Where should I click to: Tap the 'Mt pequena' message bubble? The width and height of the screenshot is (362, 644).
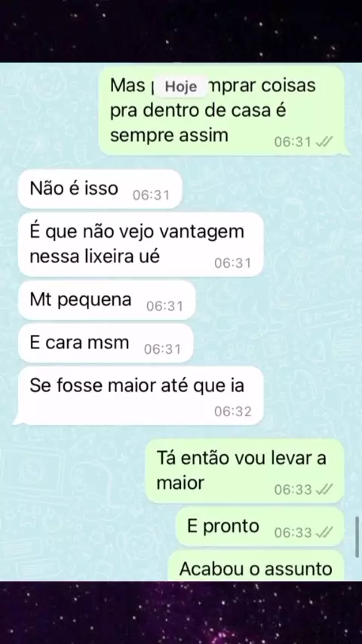pyautogui.click(x=107, y=300)
